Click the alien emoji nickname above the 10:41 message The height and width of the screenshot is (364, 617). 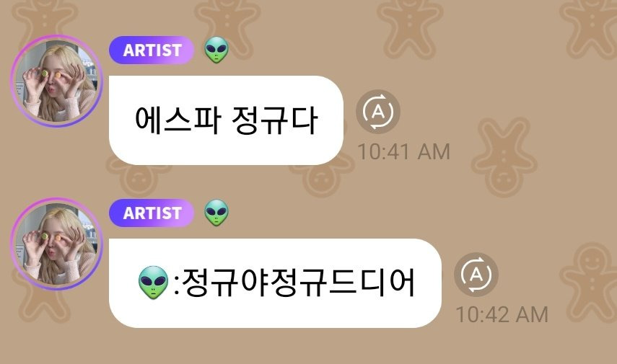coord(216,50)
